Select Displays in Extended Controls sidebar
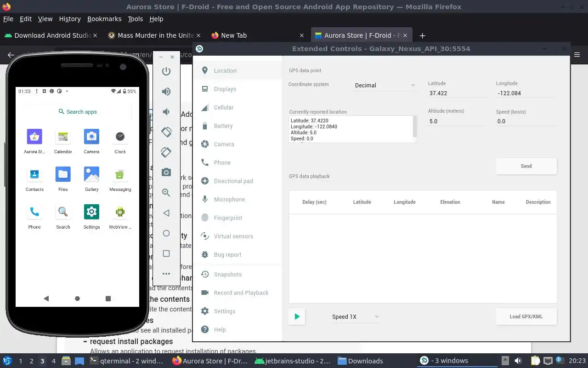 pos(237,89)
